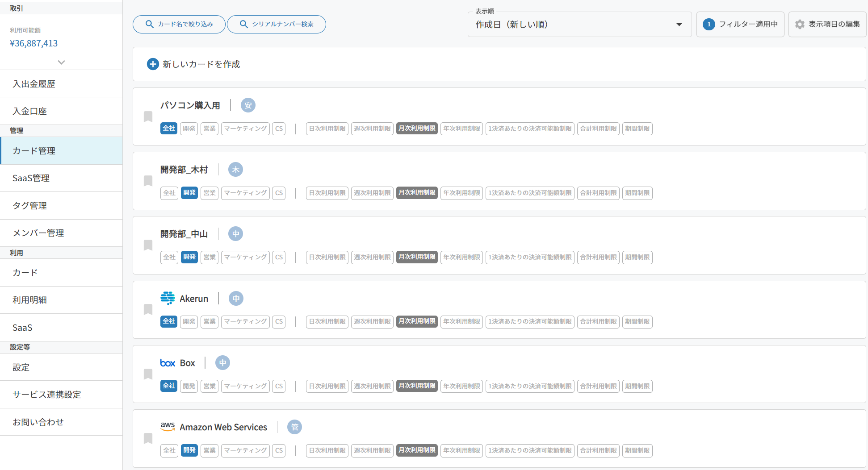Image resolution: width=868 pixels, height=470 pixels.
Task: Click the magnifier in カード名で絞り込み
Action: 150,24
